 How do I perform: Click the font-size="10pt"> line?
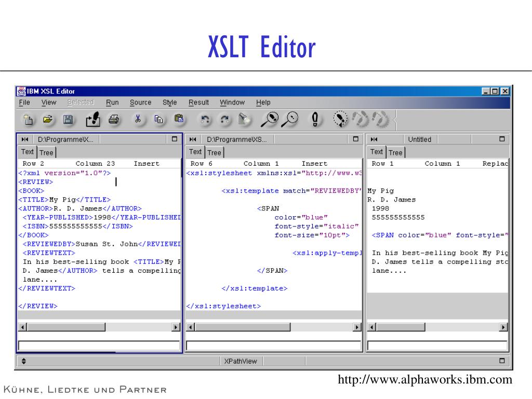coord(312,235)
